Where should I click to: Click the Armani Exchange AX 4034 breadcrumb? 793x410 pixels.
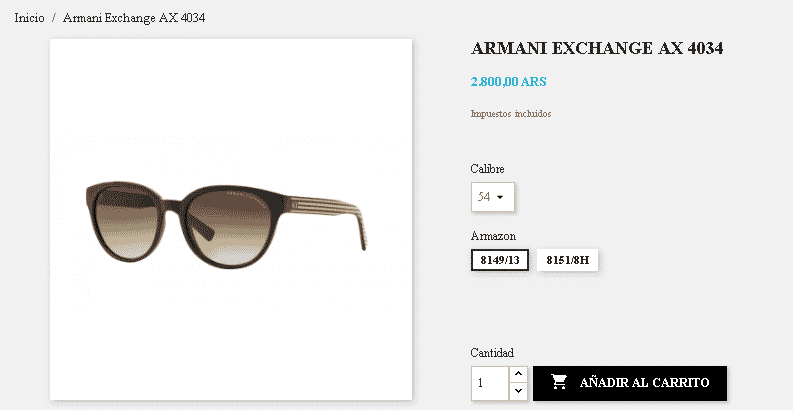pyautogui.click(x=134, y=18)
